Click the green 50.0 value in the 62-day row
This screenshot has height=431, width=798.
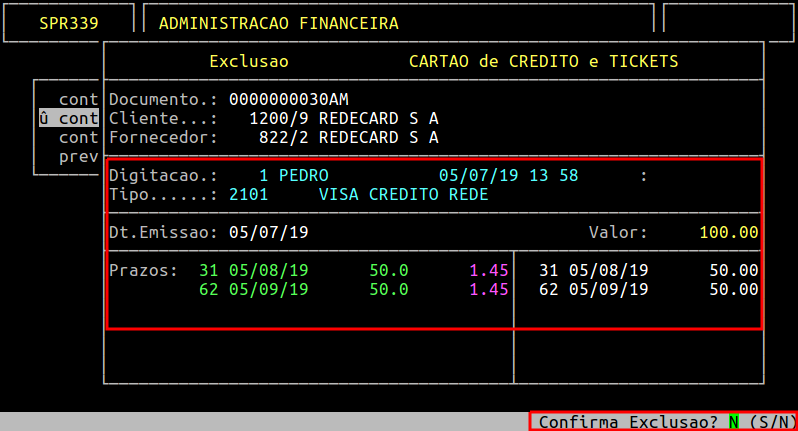(x=388, y=289)
